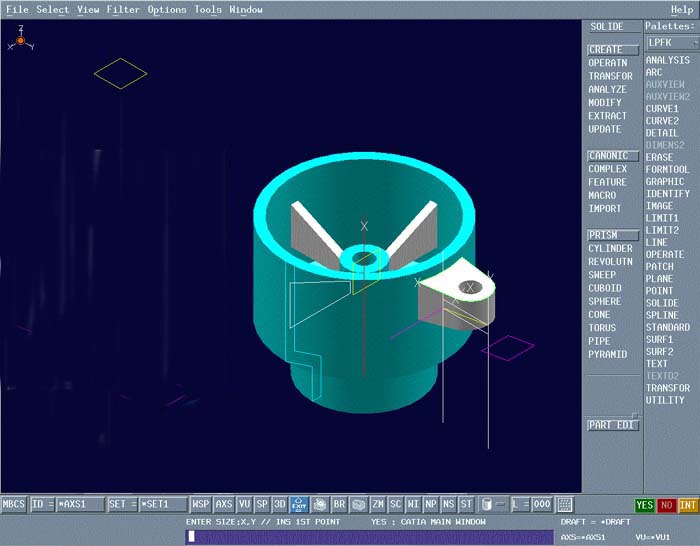Click the grid keypad icon beside the 000 field

565,505
